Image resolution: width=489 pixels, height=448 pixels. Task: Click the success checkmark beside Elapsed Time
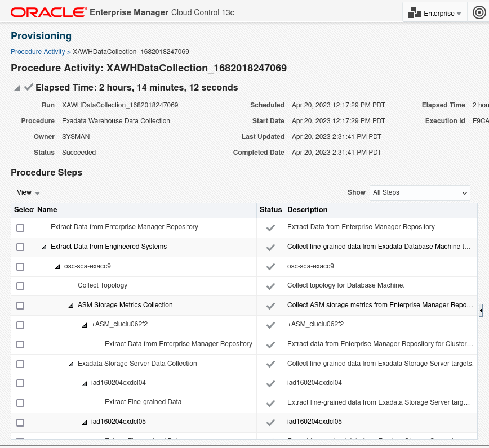28,87
